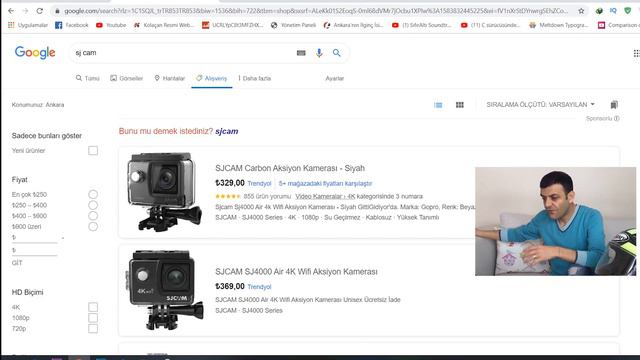Open the Google apps grid

click(636, 53)
